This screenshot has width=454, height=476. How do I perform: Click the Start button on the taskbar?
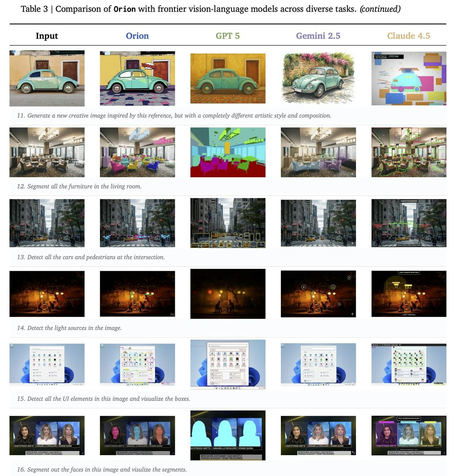pyautogui.click(x=37, y=384)
